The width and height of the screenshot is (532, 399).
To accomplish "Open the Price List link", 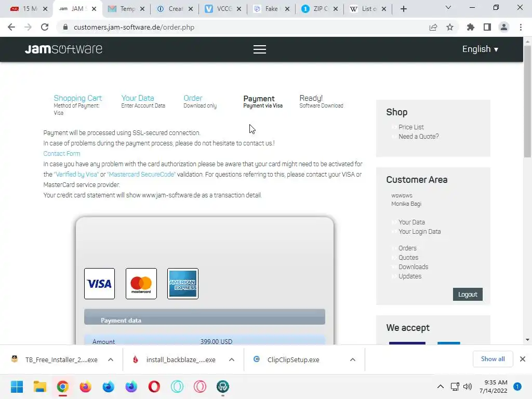I will pyautogui.click(x=411, y=127).
